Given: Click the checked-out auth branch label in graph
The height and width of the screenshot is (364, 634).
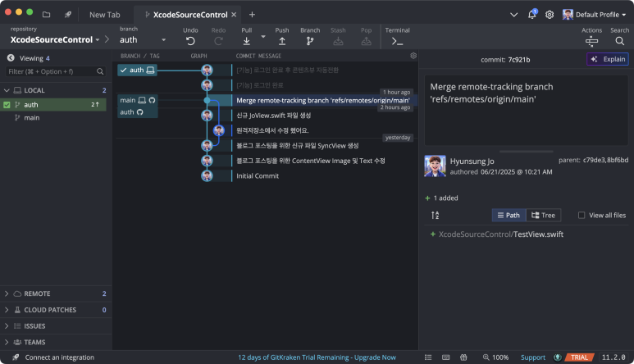Looking at the screenshot, I should pyautogui.click(x=138, y=70).
